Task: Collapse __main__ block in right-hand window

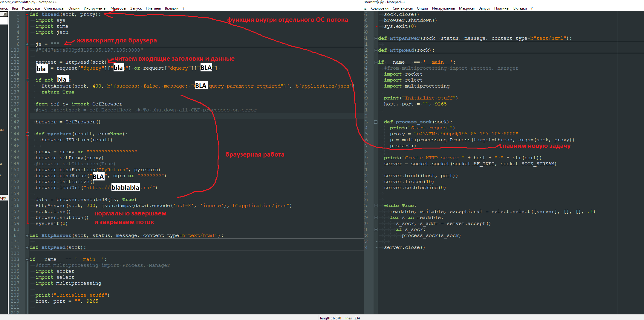Action: 376,62
